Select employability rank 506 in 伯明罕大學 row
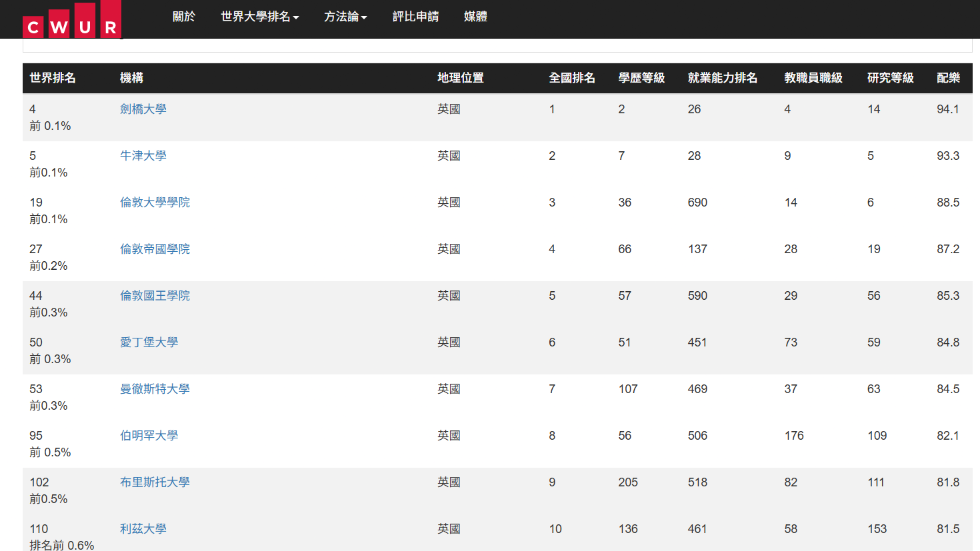The image size is (980, 551). (697, 436)
